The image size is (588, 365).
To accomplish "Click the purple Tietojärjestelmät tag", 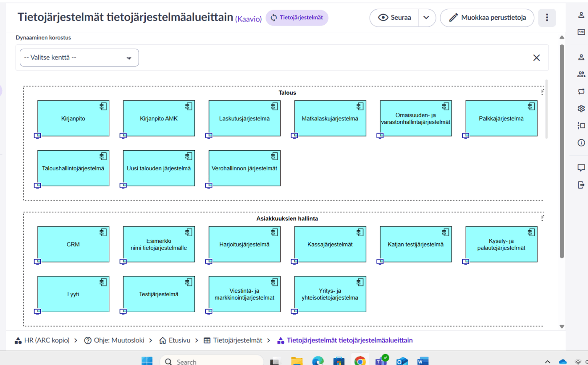I will tap(297, 18).
